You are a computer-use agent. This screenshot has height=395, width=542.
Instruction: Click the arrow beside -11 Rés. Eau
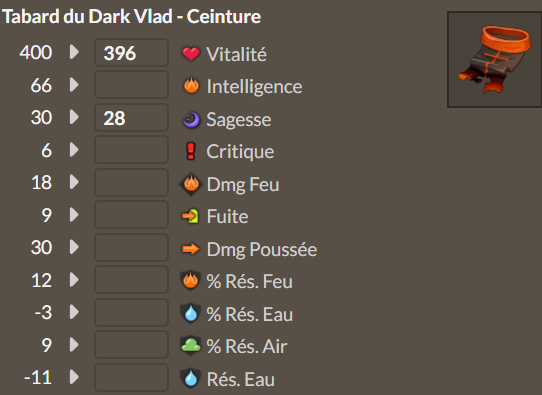(x=74, y=377)
